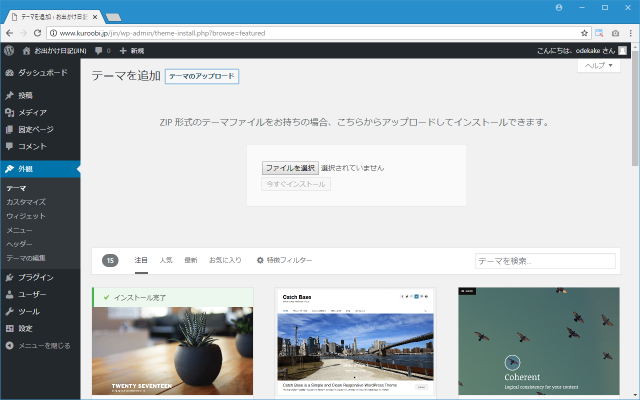The height and width of the screenshot is (400, 640).
Task: Reload the page with refresh icon
Action: [37, 33]
